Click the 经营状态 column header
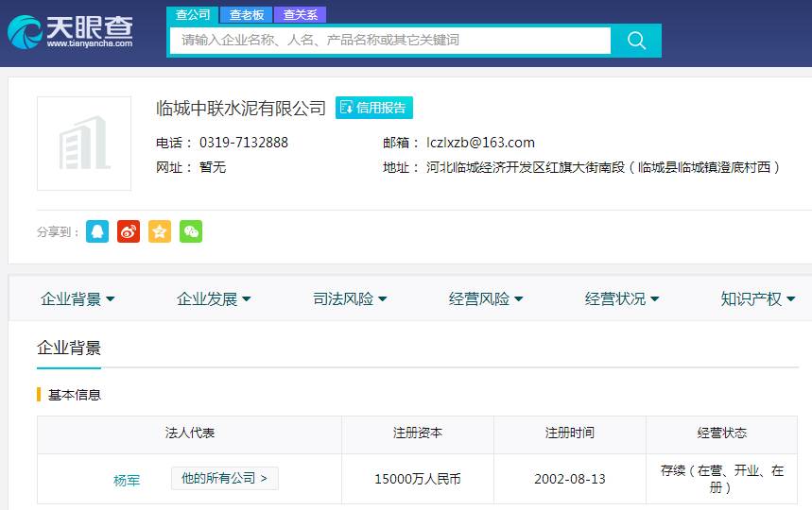812x510 pixels. tap(722, 433)
